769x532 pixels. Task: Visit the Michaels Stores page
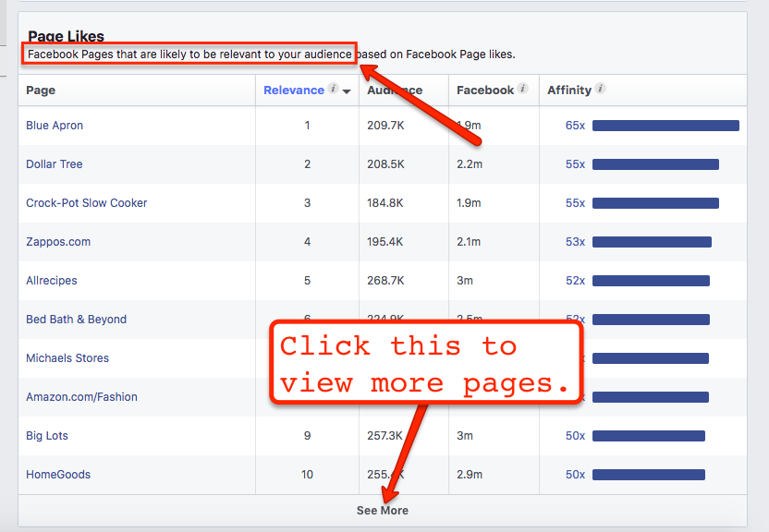point(67,358)
